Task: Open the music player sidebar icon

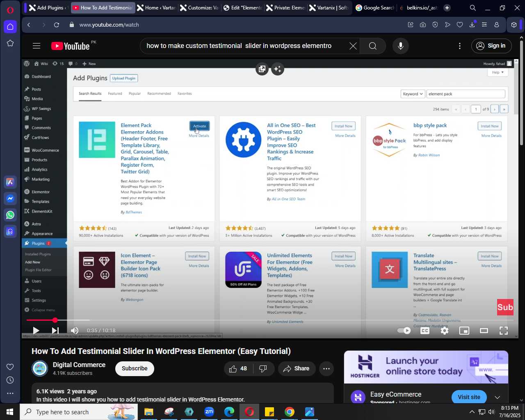Action: [x=10, y=231]
